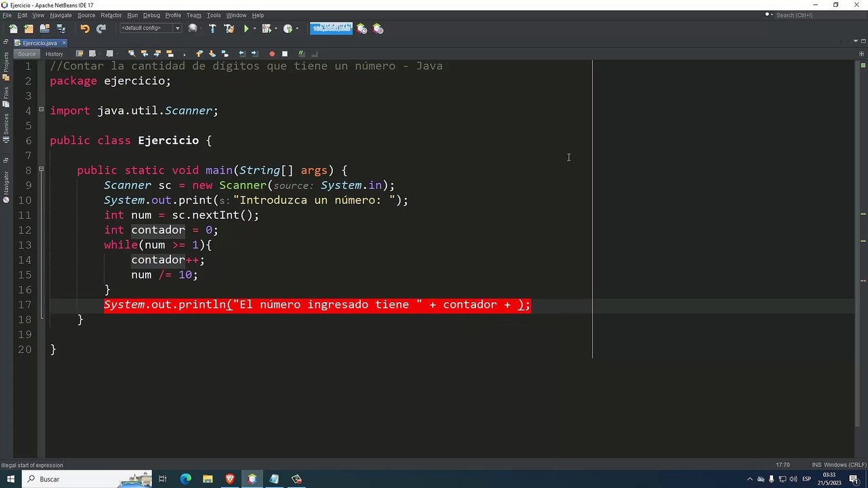Click the Clean and Build icon
Screen dimensions: 868x488
[229, 28]
